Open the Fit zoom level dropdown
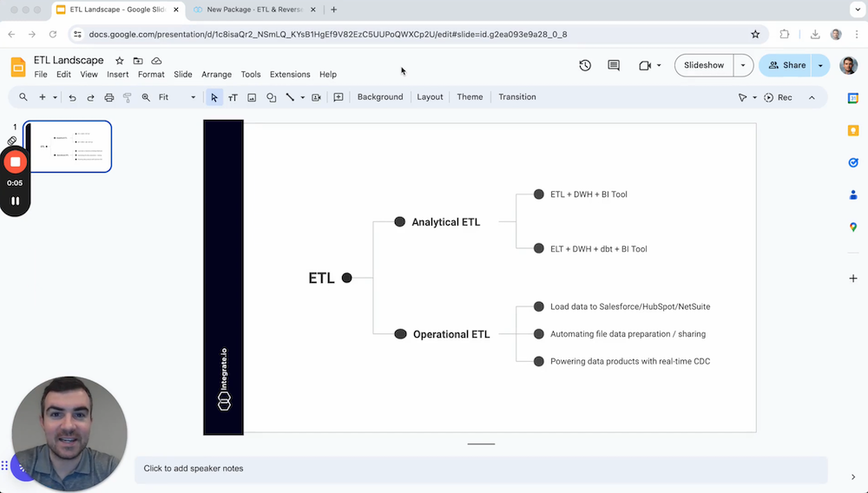Viewport: 868px width, 493px height. [177, 98]
